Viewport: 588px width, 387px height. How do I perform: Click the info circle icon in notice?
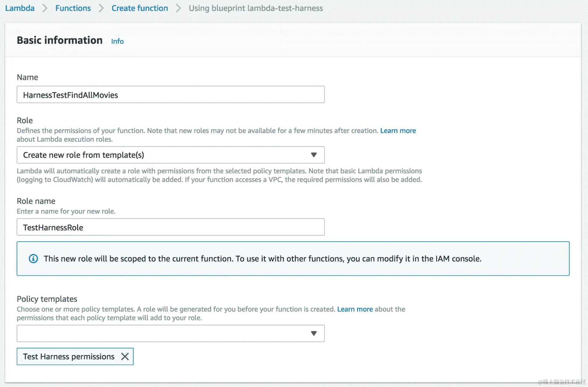[33, 259]
